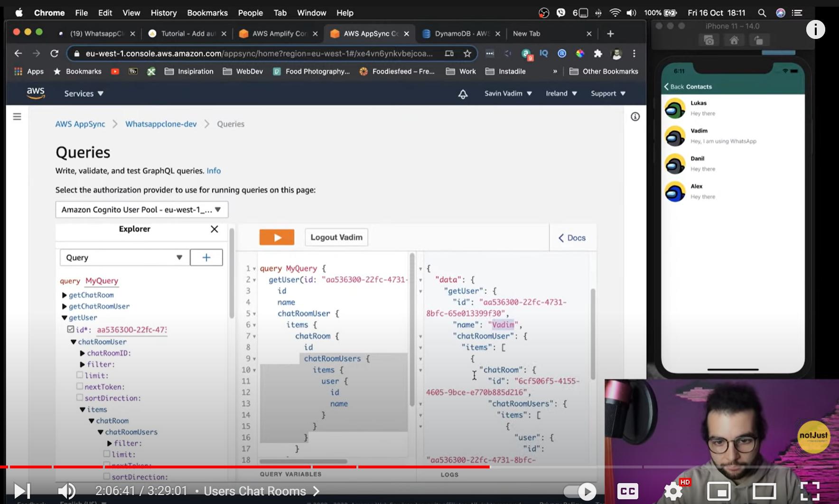This screenshot has height=504, width=839.
Task: Reload the Chrome page
Action: (x=55, y=54)
